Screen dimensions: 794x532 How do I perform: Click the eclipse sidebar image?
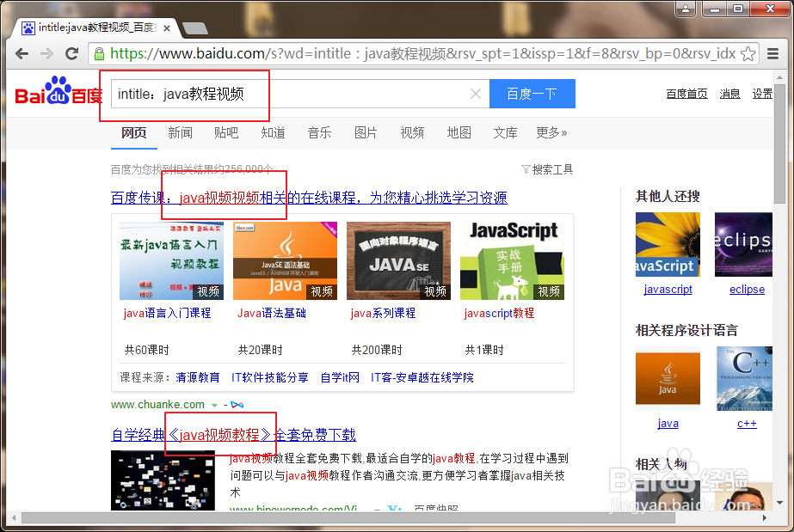pyautogui.click(x=743, y=244)
